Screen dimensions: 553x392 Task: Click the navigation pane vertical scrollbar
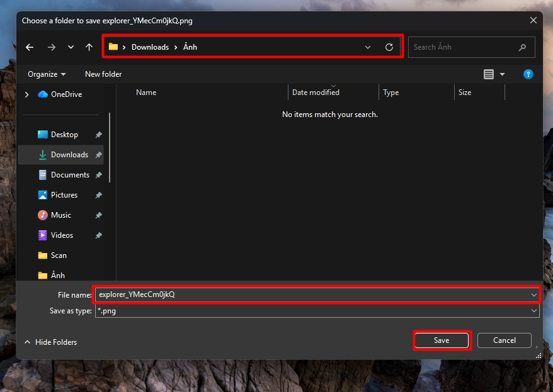(x=110, y=148)
